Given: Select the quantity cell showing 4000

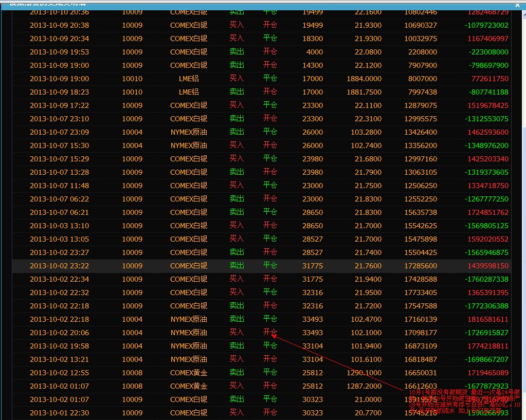Looking at the screenshot, I should (x=314, y=52).
